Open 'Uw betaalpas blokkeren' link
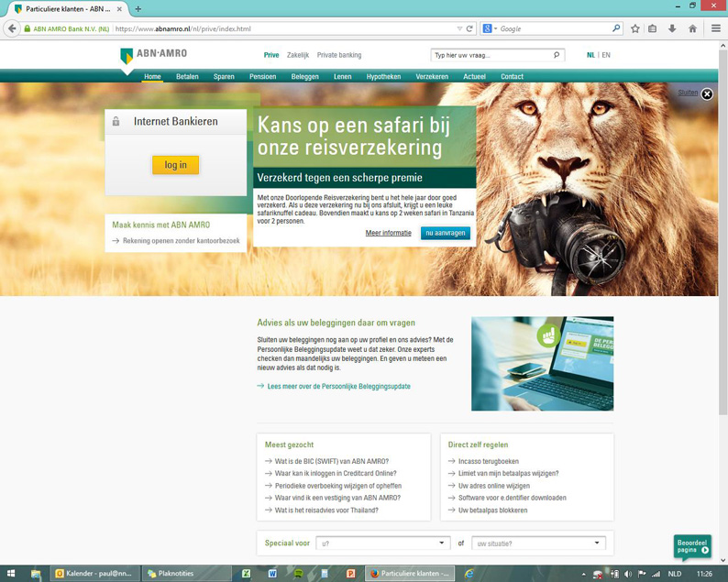This screenshot has width=728, height=582. click(492, 511)
